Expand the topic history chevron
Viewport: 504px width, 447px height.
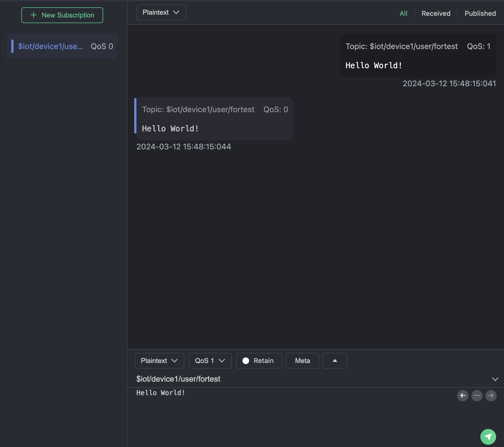[x=495, y=379]
